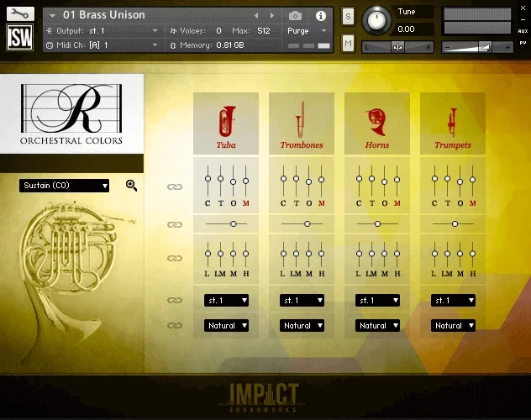Toggle Tuba C mic label

pos(208,203)
